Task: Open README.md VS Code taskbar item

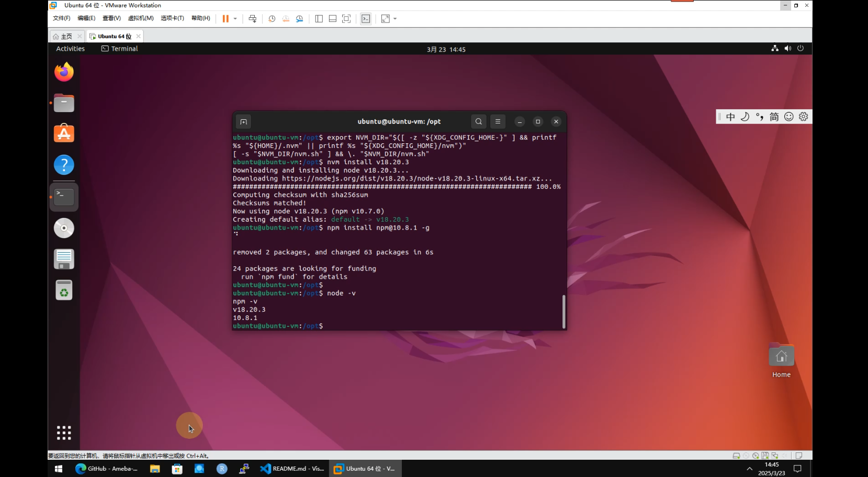Action: [x=292, y=469]
